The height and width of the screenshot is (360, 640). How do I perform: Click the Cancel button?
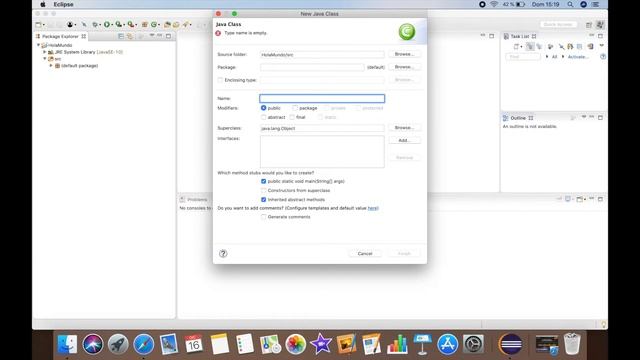point(365,253)
